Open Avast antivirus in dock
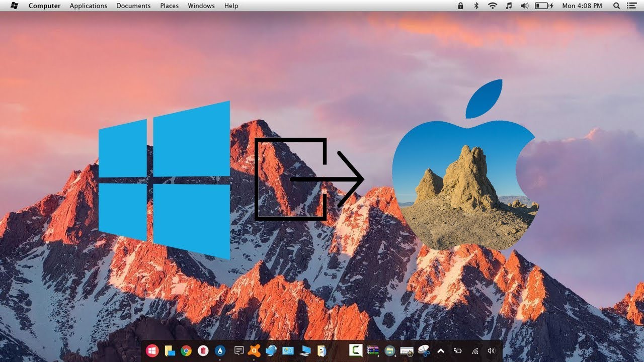This screenshot has width=644, height=362. click(x=255, y=350)
